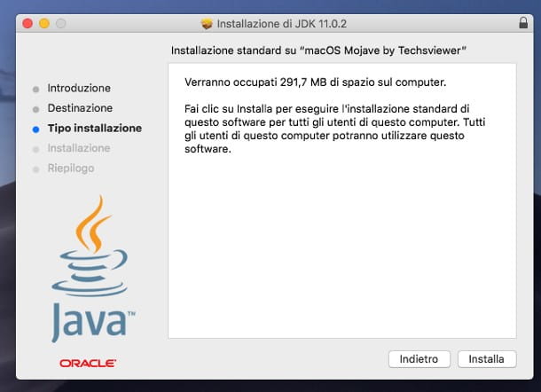Click the paragraph starting with Fai clic su Installa

329,129
